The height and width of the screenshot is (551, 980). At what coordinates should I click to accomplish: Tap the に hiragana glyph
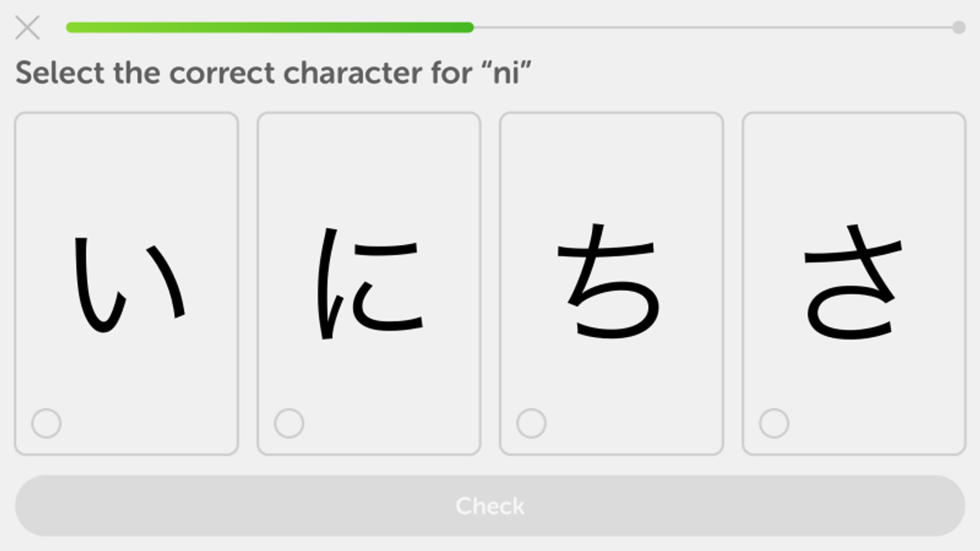coord(369,283)
